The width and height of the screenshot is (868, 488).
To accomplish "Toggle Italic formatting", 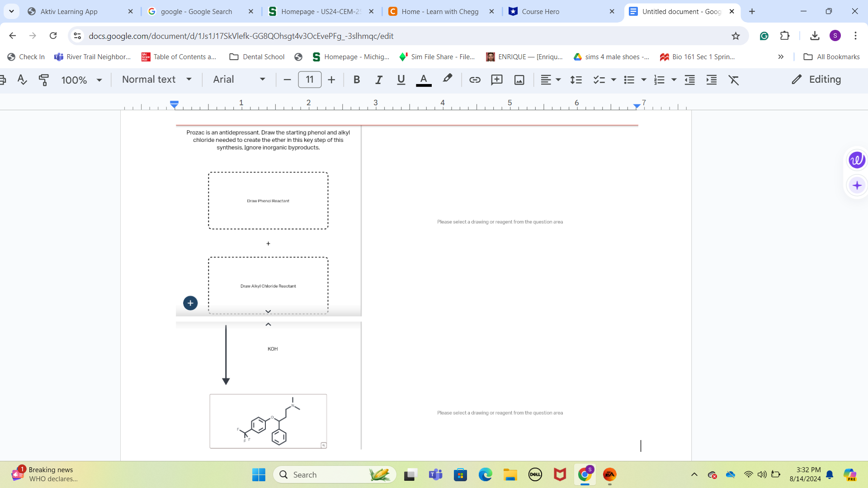I will click(379, 80).
